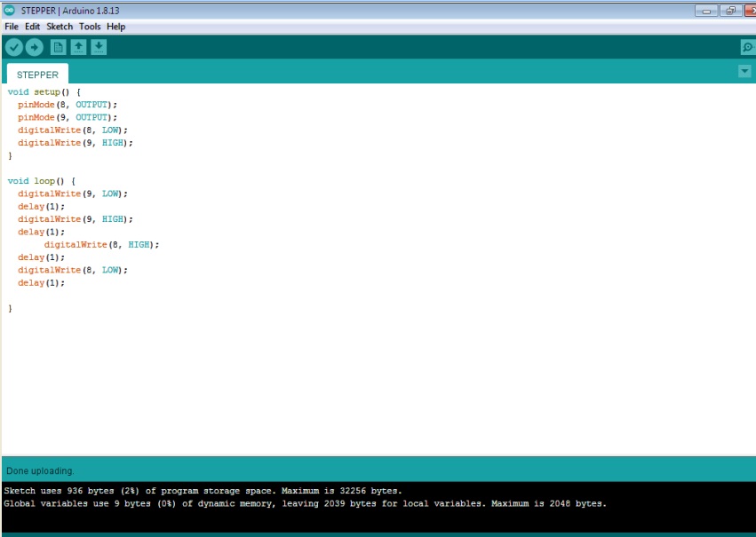Minimize the Arduino window
Viewport: 756px width, 537px height.
pos(706,11)
